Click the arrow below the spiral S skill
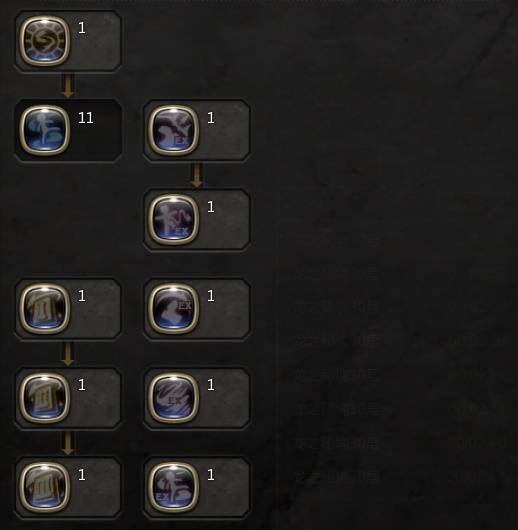 pos(68,86)
